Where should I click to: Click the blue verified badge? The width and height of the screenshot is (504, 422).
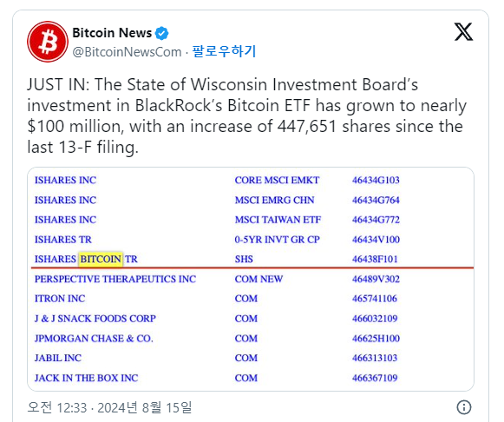tap(161, 33)
